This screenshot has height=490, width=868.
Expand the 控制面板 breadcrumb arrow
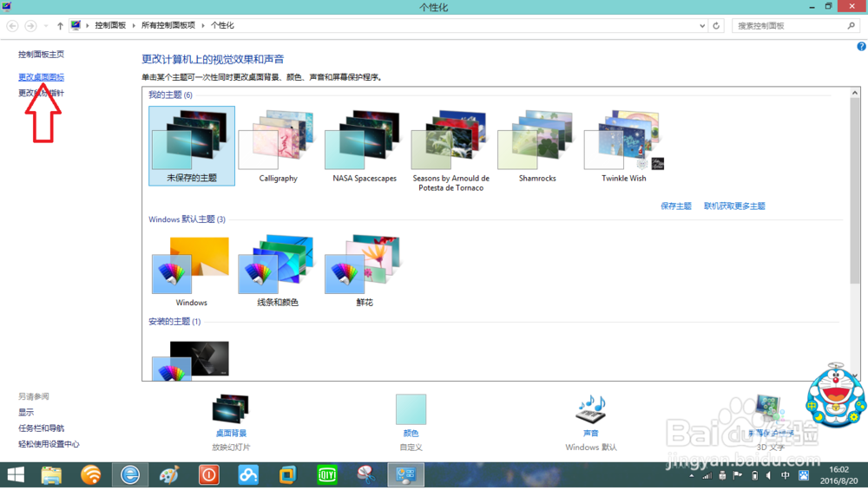[x=134, y=25]
